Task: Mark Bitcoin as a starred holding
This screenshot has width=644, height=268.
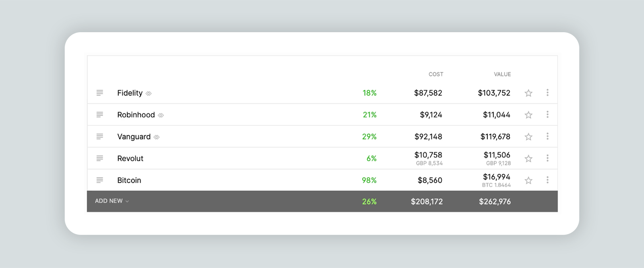Action: coord(528,180)
